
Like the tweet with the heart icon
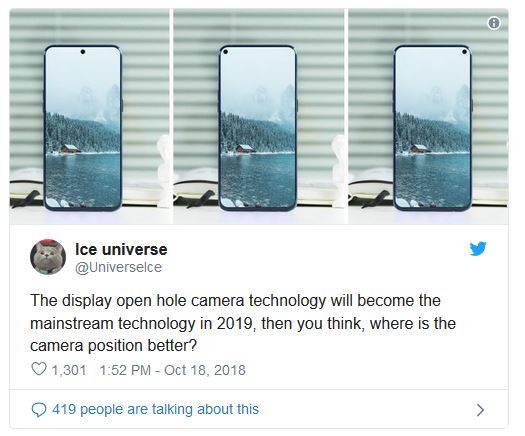(39, 369)
